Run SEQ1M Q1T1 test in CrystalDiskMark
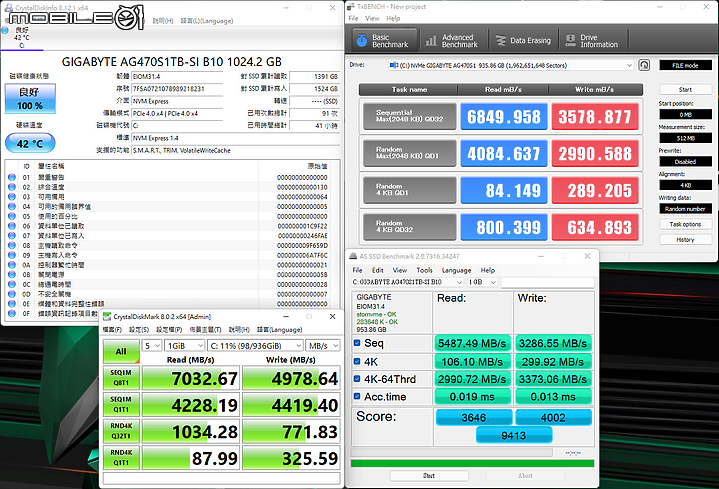 tap(121, 404)
